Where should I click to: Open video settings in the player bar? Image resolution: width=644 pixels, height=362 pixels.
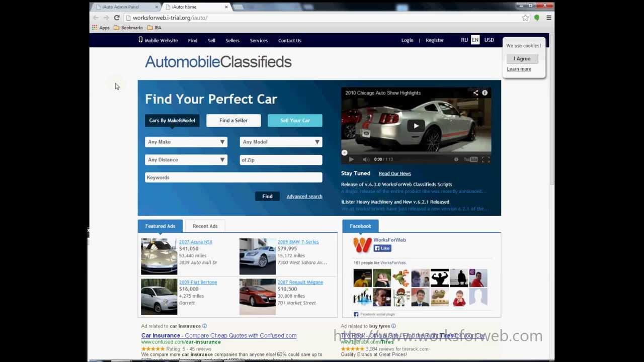click(456, 159)
